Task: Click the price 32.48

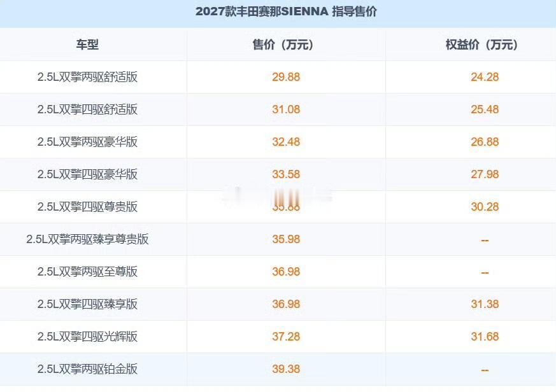Action: coord(286,142)
